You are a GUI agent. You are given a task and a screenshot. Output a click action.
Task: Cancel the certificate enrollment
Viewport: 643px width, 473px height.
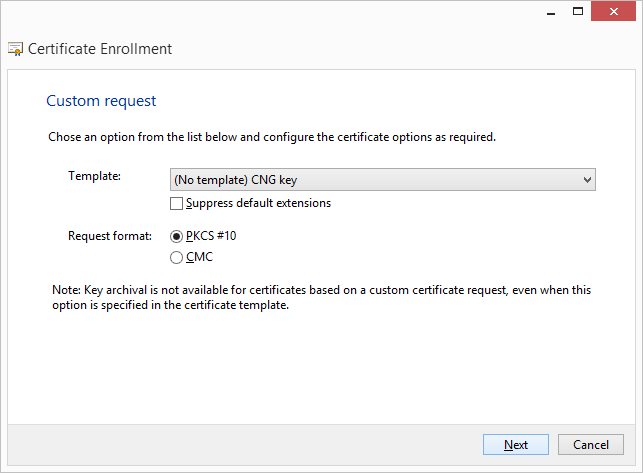click(591, 445)
